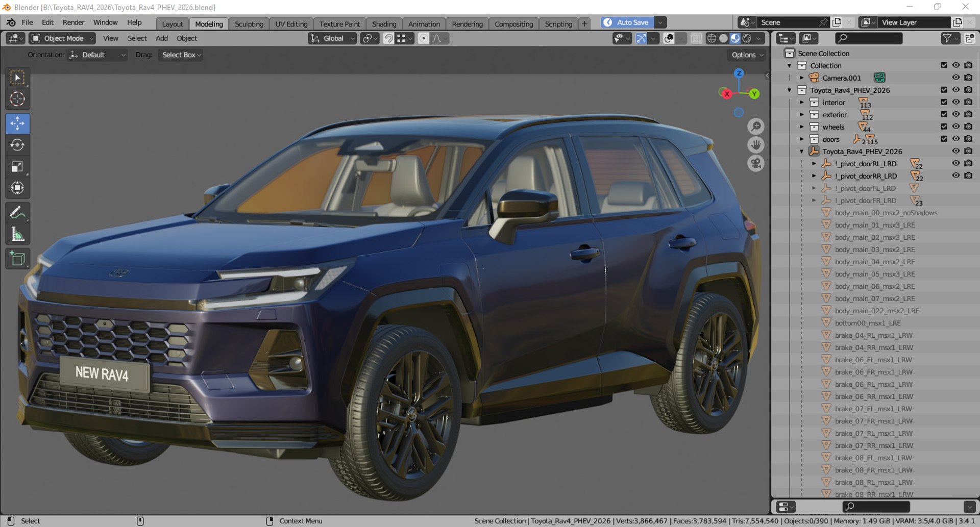Screen dimensions: 980x527
Task: Select the Add Cube tool
Action: (17, 259)
